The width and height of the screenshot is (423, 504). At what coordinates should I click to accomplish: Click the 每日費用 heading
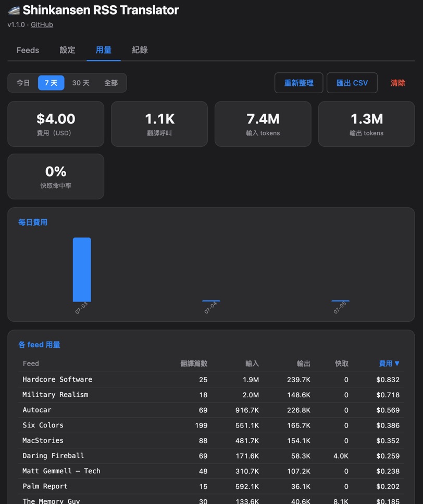(x=33, y=222)
